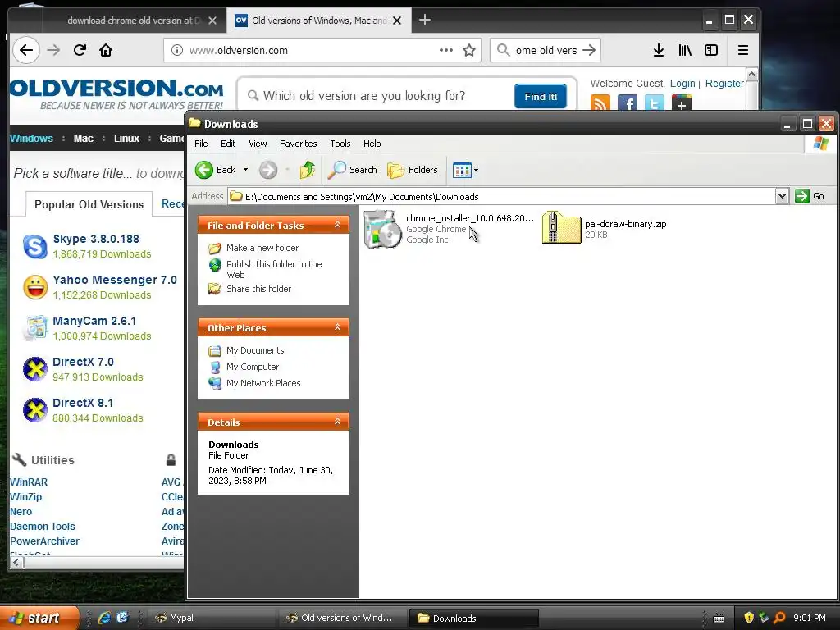This screenshot has width=840, height=630.
Task: Open the Favorites menu
Action: click(x=299, y=144)
